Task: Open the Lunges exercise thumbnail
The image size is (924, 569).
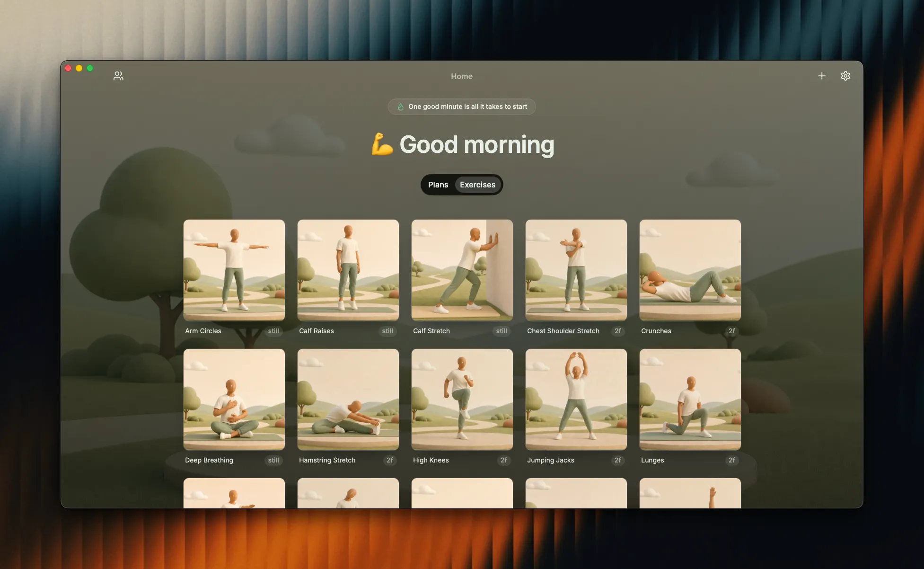Action: point(690,400)
